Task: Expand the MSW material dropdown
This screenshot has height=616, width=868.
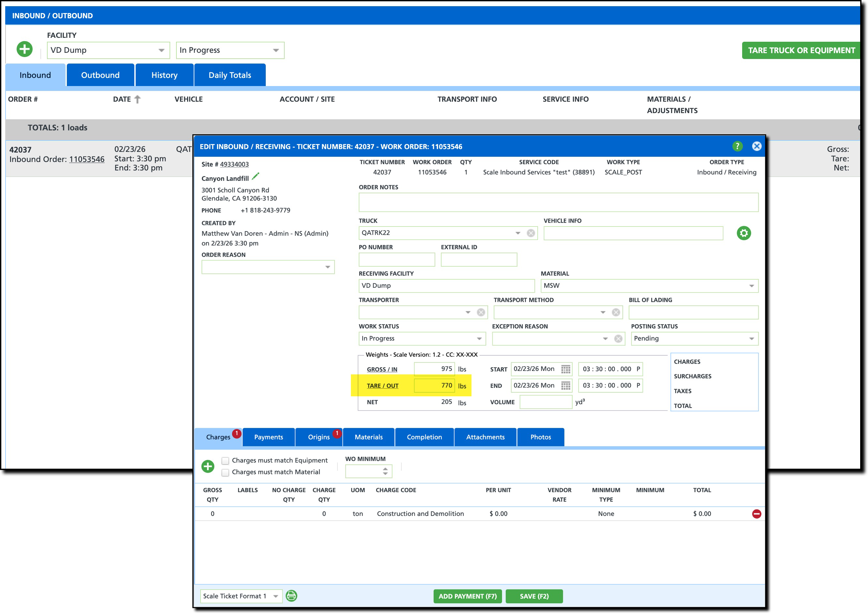Action: tap(751, 286)
